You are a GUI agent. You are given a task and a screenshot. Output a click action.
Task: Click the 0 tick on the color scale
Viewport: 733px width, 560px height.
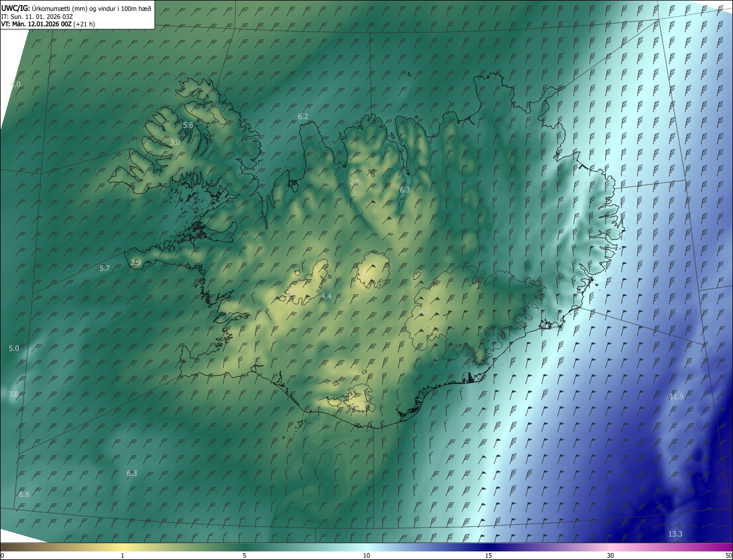tap(2, 555)
